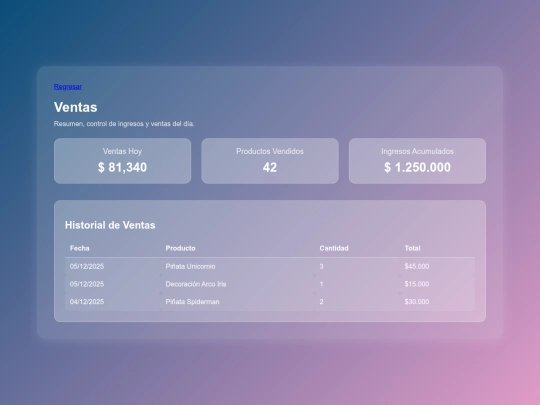Click the Historial de Ventas heading
Image resolution: width=540 pixels, height=405 pixels.
[x=110, y=225]
